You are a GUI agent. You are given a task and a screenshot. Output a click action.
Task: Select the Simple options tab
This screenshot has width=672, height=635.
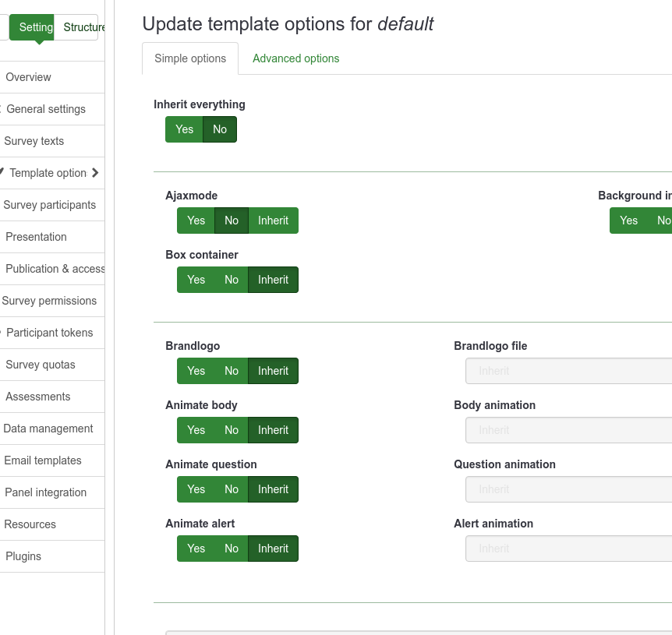[x=190, y=58]
